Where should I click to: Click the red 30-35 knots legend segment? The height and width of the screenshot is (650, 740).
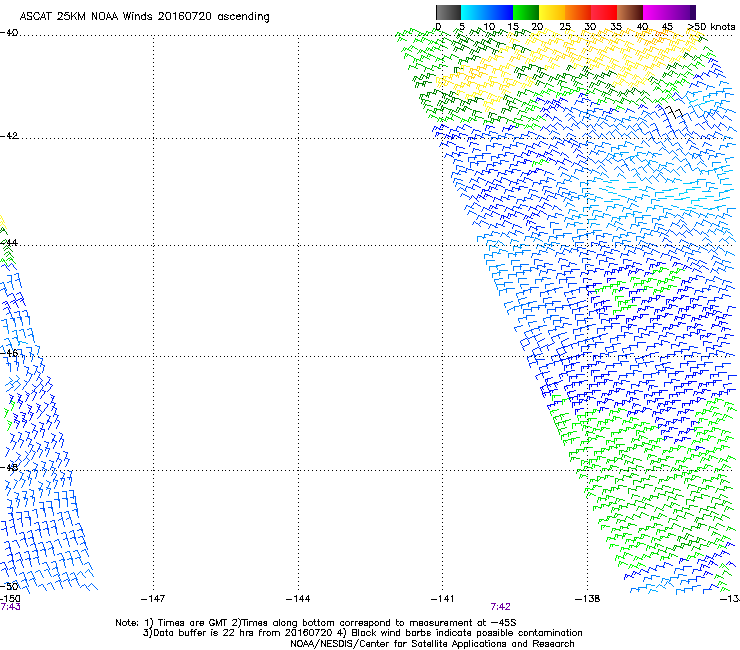coord(604,12)
